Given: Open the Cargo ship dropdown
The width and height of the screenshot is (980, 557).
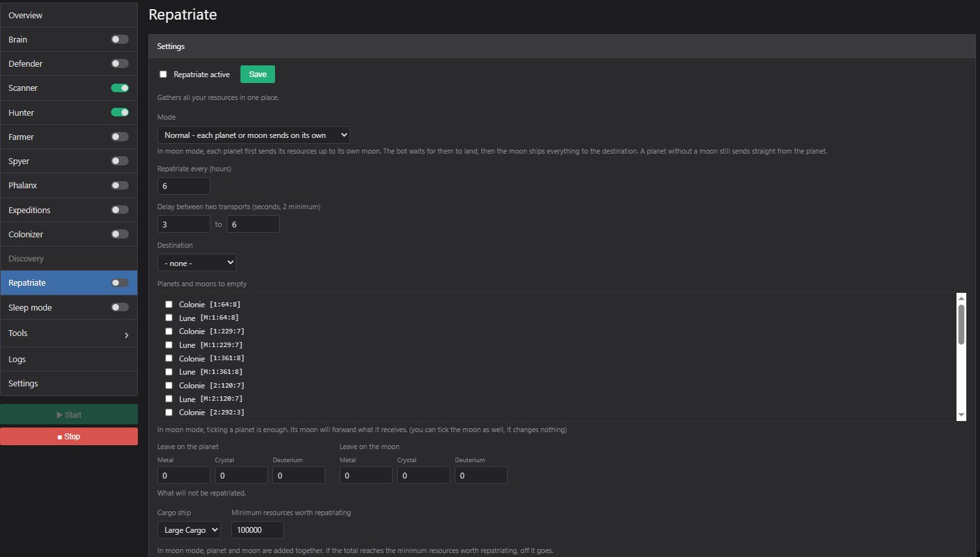Looking at the screenshot, I should (x=189, y=530).
